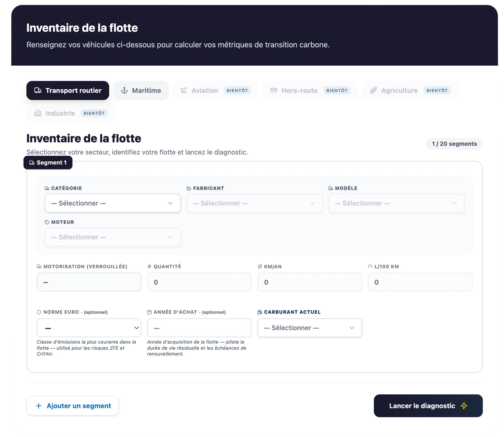Expand the Moteur dropdown

coord(112,237)
